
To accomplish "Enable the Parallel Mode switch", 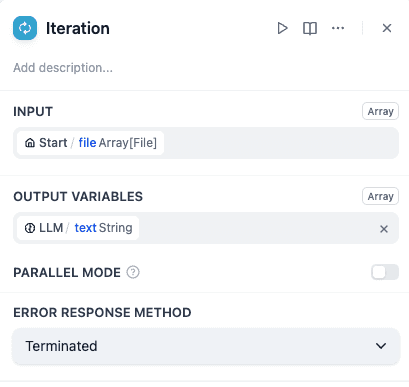I will click(385, 272).
